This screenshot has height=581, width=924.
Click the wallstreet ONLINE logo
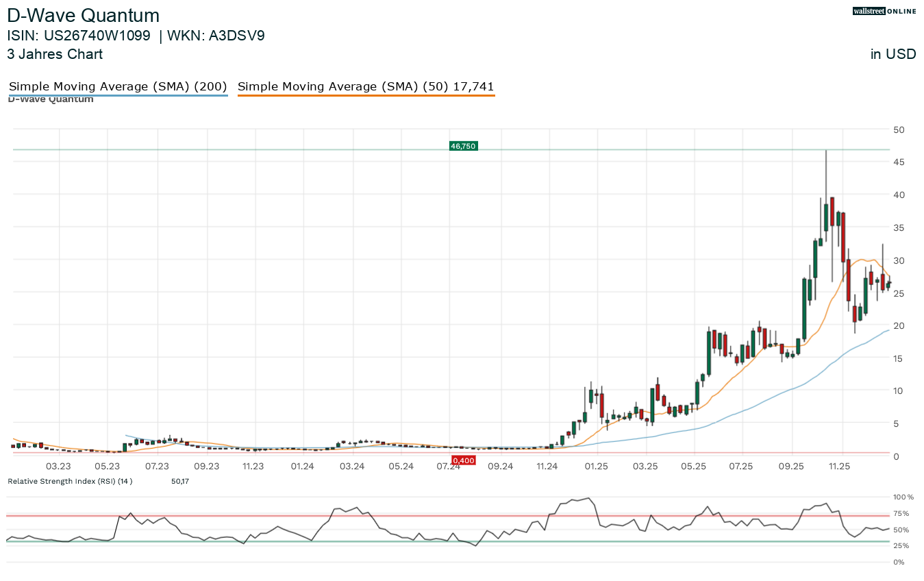(884, 11)
